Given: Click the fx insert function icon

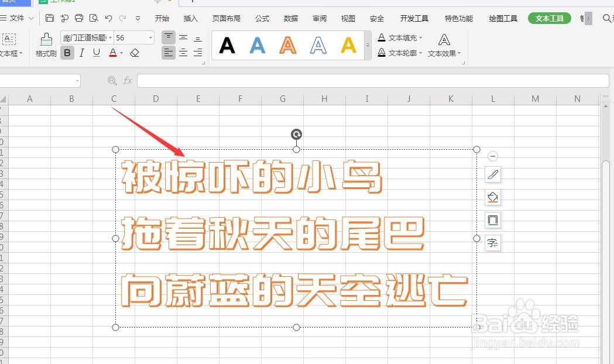Looking at the screenshot, I should coord(128,81).
